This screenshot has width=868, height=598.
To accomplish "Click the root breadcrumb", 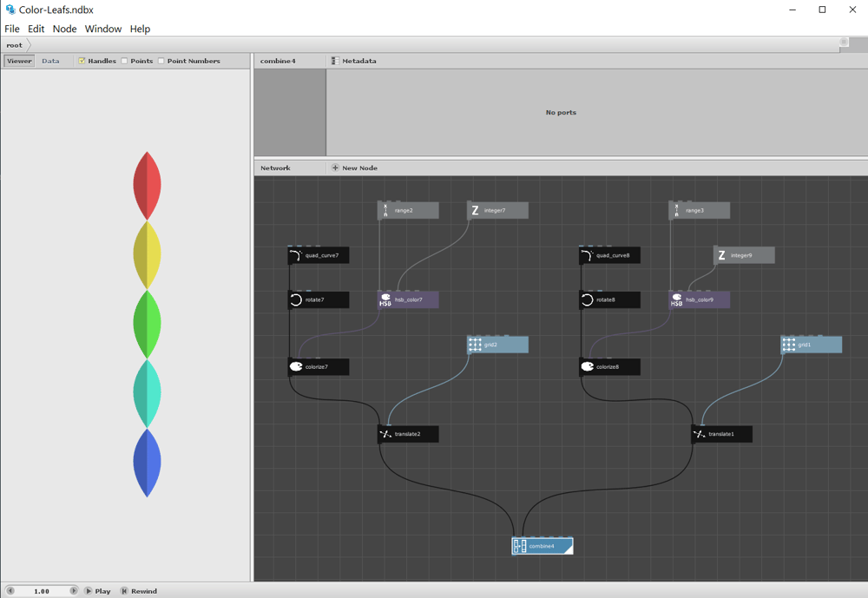I will [15, 45].
